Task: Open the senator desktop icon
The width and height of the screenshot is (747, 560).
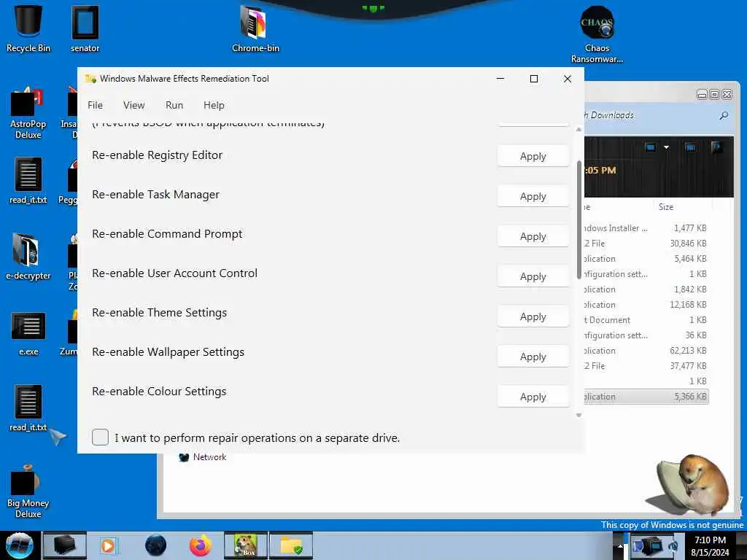Action: [85, 28]
